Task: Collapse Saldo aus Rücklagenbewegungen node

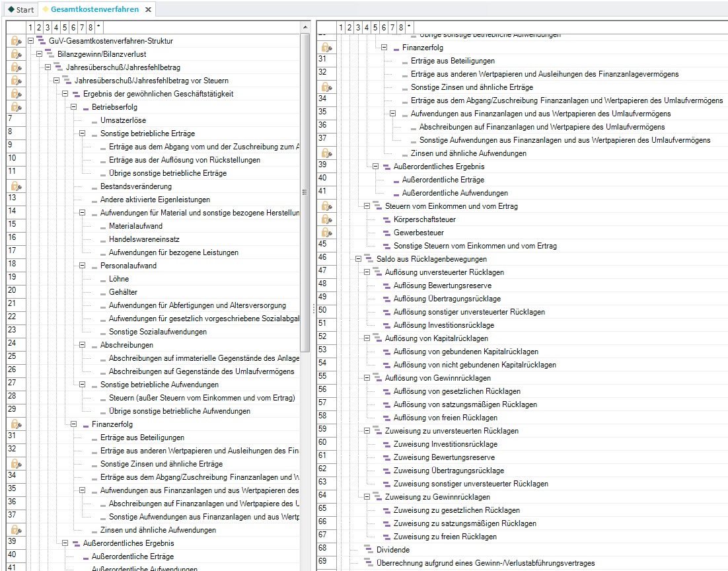Action: 359,259
